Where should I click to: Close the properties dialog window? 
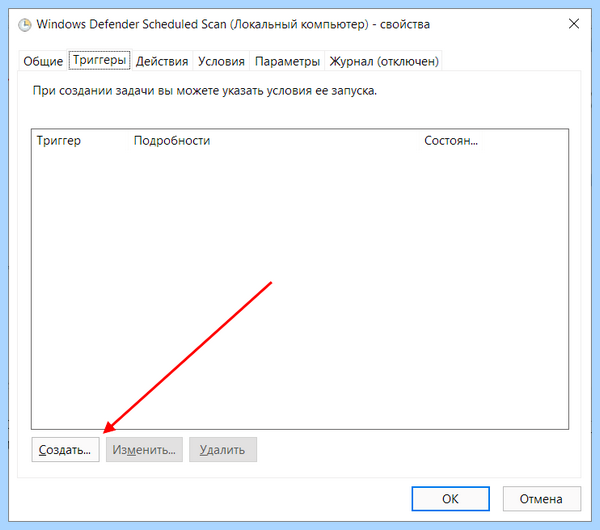(574, 24)
